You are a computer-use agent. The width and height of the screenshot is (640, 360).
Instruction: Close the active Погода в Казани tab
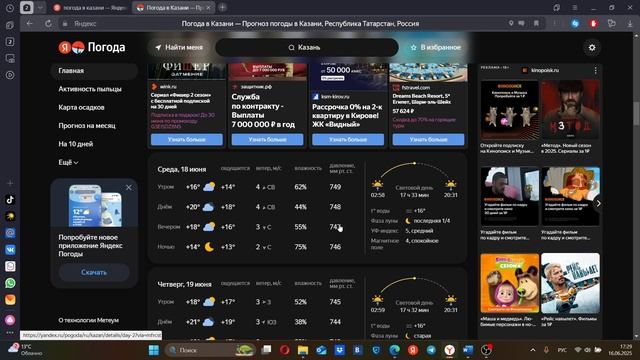pyautogui.click(x=208, y=7)
